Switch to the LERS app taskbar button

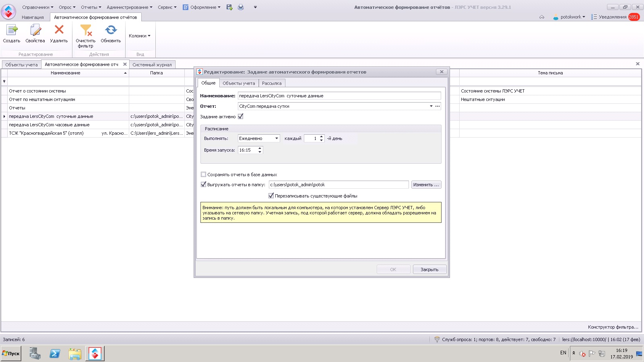(95, 354)
